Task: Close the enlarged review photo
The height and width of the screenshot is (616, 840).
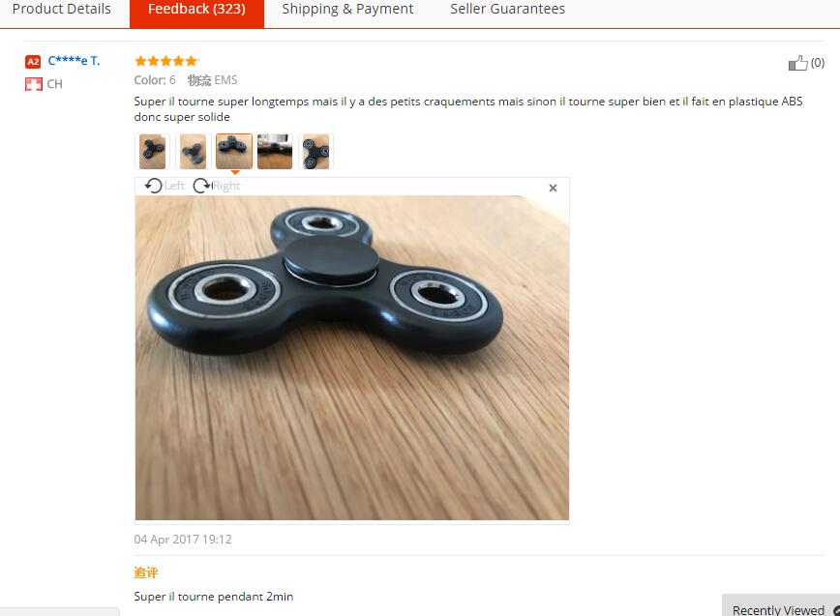Action: (553, 188)
